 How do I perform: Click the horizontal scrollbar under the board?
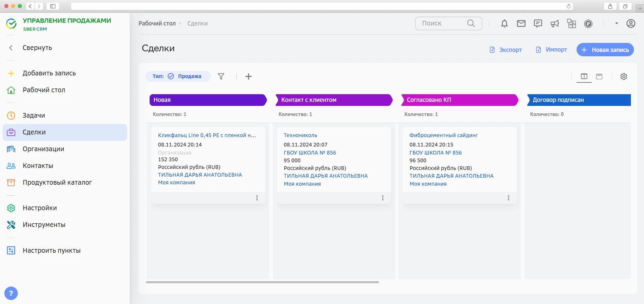coord(262,282)
